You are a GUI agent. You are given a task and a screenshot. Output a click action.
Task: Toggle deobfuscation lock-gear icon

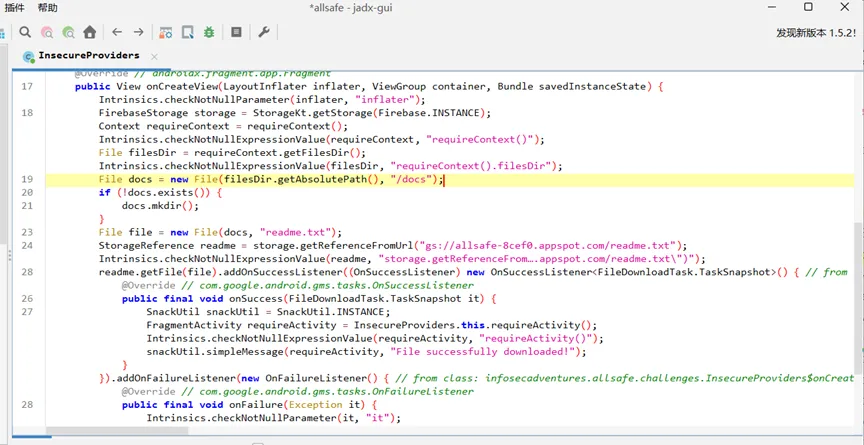coord(165,32)
